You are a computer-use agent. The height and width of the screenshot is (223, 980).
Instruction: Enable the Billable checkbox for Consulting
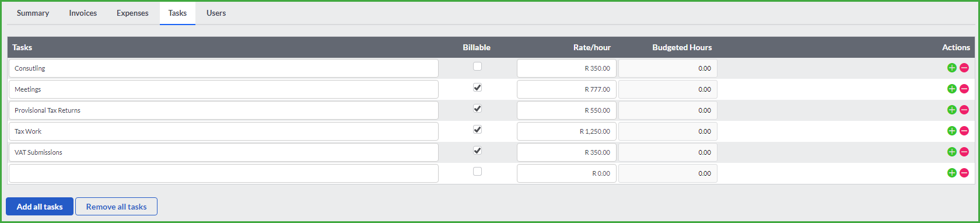(x=477, y=67)
